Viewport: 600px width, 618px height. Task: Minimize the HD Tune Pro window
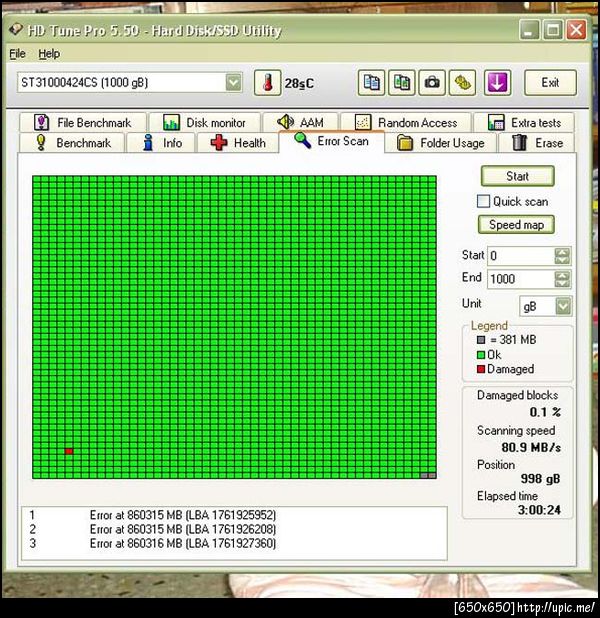click(x=529, y=30)
